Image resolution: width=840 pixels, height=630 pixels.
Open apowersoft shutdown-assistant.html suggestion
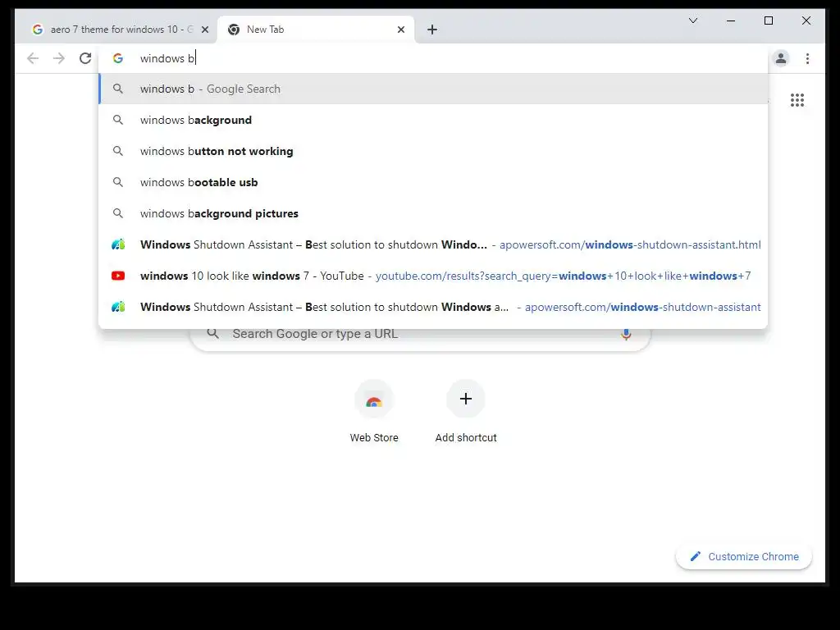433,244
